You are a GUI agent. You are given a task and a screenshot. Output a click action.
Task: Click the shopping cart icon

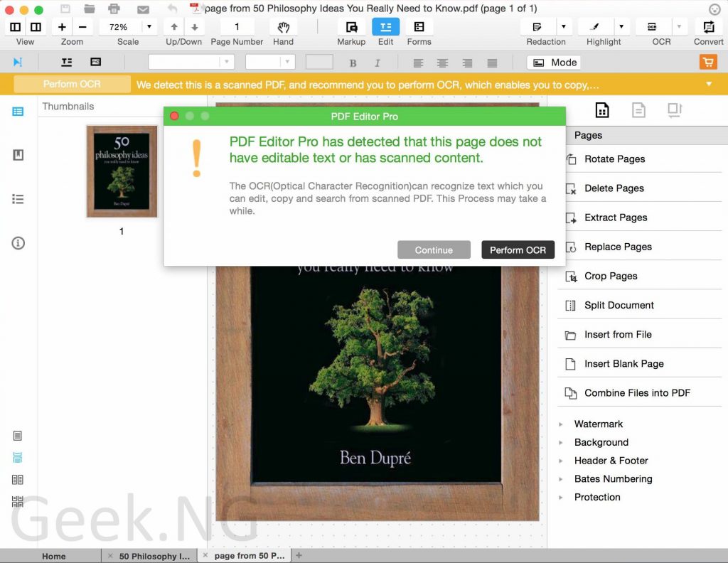click(708, 62)
